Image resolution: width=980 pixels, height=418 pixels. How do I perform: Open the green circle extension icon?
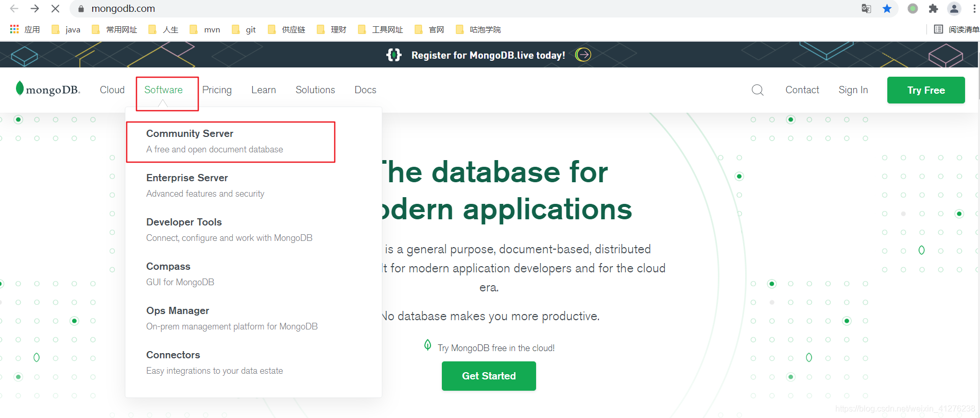(913, 8)
